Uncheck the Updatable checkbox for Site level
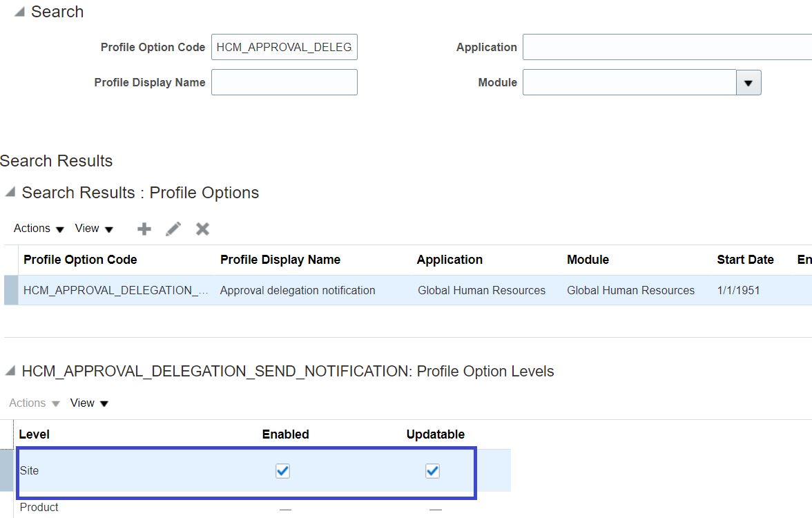The height and width of the screenshot is (518, 812). click(432, 470)
